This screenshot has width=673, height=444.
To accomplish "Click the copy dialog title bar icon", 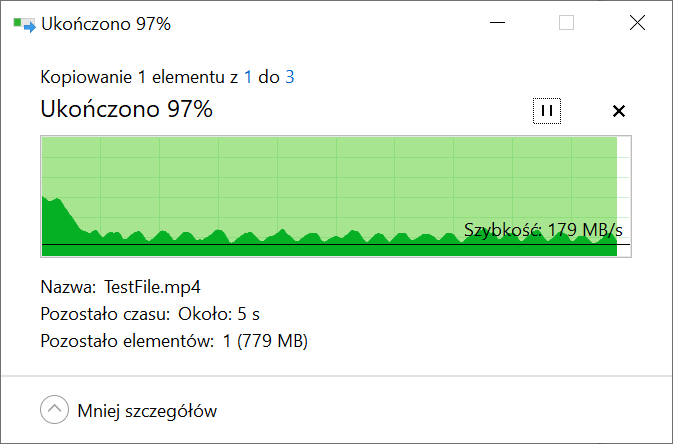I will [24, 24].
